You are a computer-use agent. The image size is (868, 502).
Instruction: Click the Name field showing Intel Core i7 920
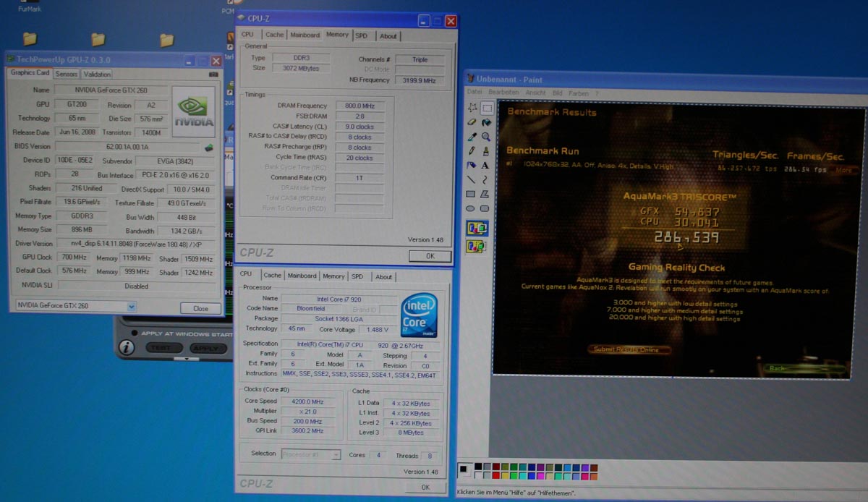point(339,298)
